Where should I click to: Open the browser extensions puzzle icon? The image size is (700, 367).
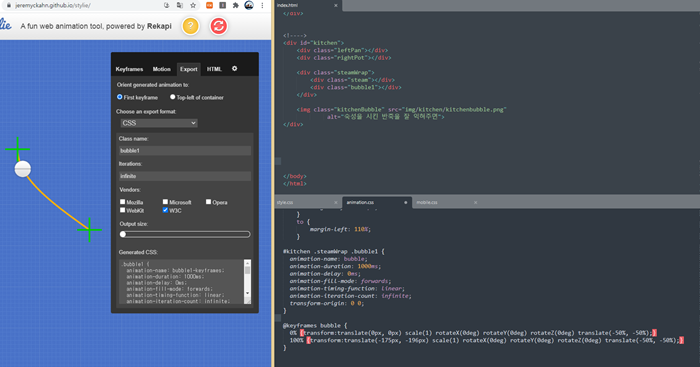pyautogui.click(x=236, y=5)
